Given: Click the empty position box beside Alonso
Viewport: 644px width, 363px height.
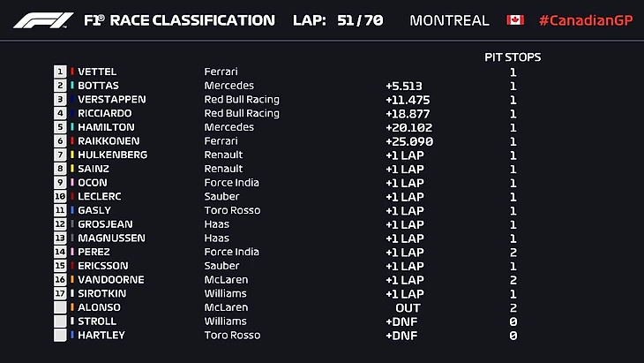Looking at the screenshot, I should pyautogui.click(x=60, y=307).
